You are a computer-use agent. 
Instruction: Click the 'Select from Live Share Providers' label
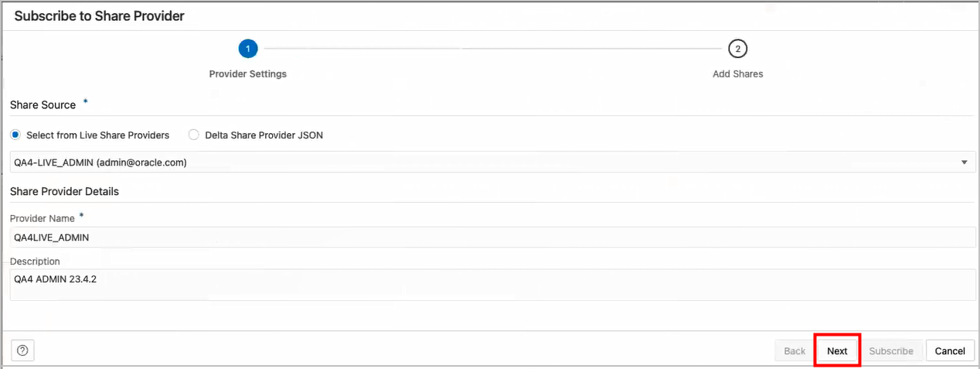[97, 135]
